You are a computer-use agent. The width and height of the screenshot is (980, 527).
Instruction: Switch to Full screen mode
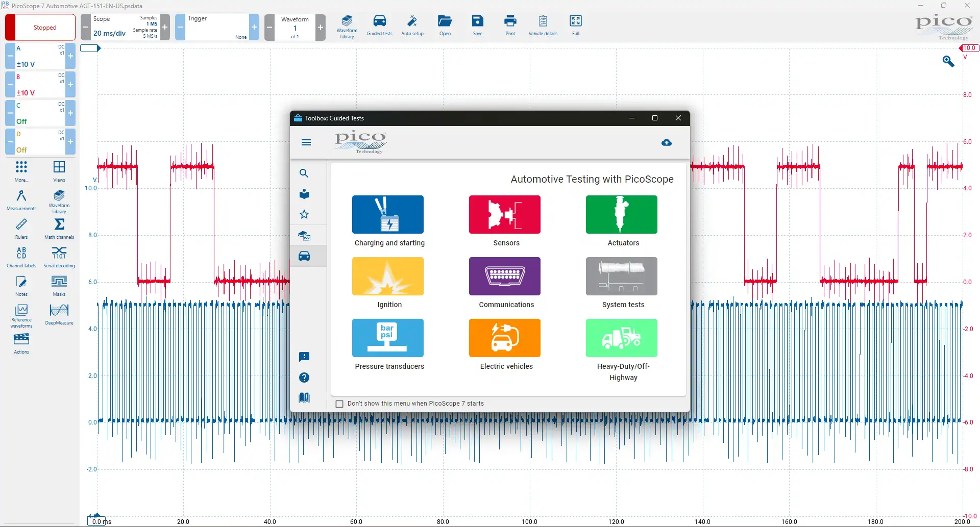(x=576, y=26)
